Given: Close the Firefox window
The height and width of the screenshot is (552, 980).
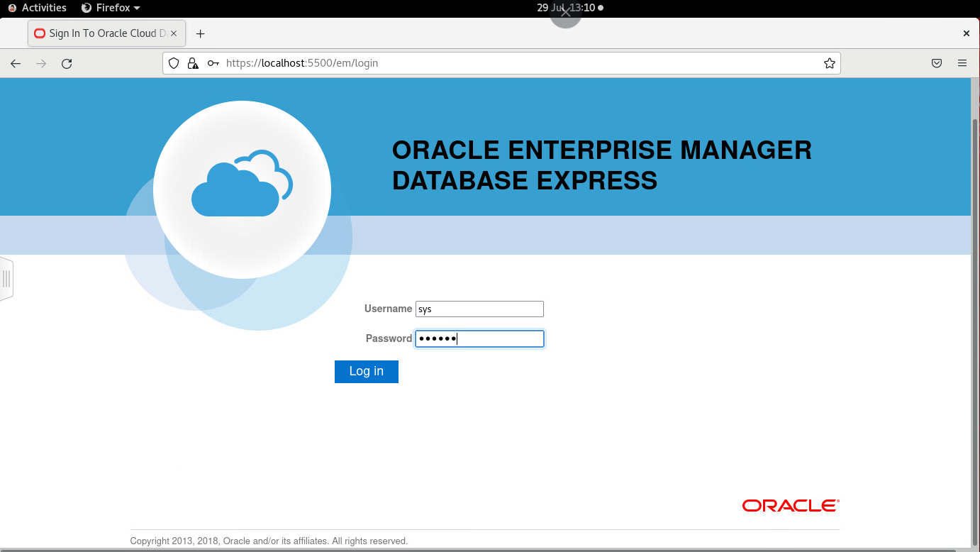Looking at the screenshot, I should point(966,33).
